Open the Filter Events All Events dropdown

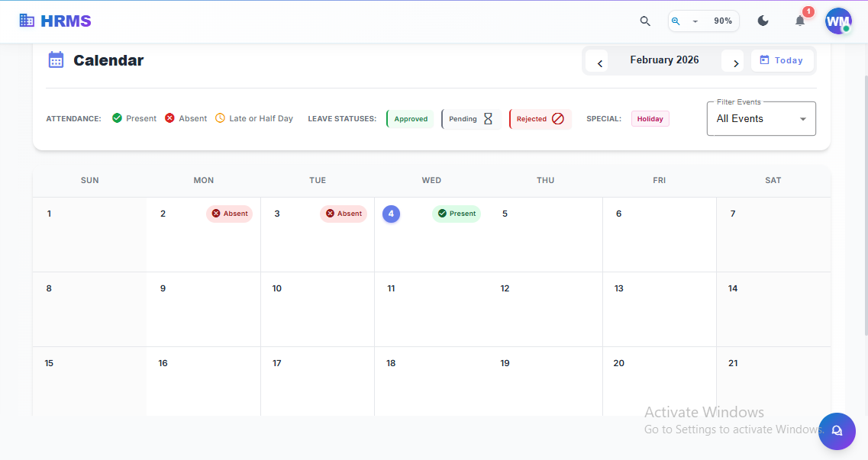761,118
